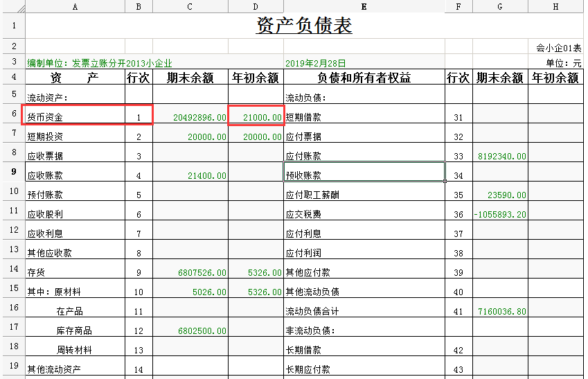Screen dimensions: 588x379
Task: Select the 存货 ending balance 6807526.00
Action: point(190,272)
